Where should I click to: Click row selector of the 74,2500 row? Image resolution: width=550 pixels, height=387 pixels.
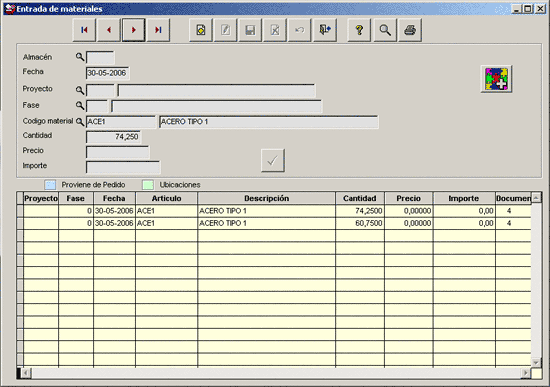(20, 211)
